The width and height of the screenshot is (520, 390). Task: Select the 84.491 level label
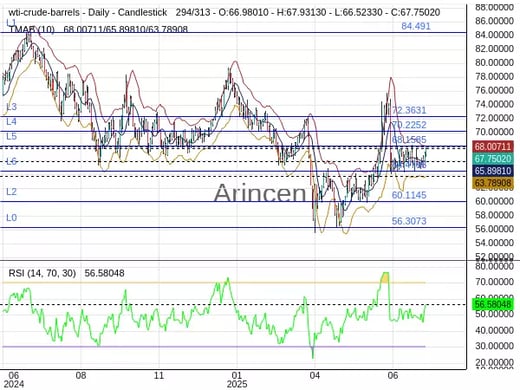[416, 26]
